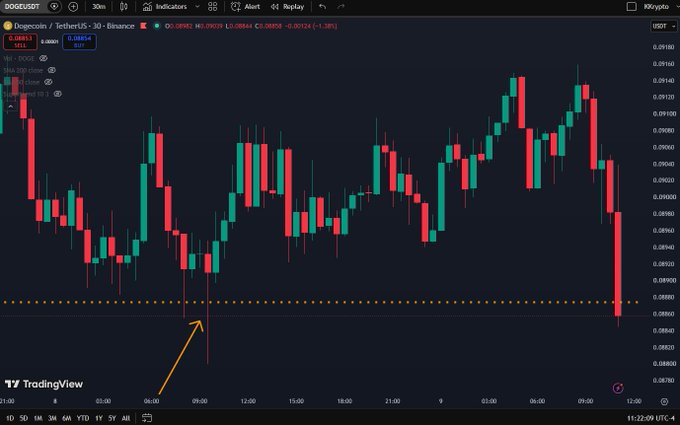Click the red SELL price button
This screenshot has height=425, width=680.
click(x=20, y=42)
